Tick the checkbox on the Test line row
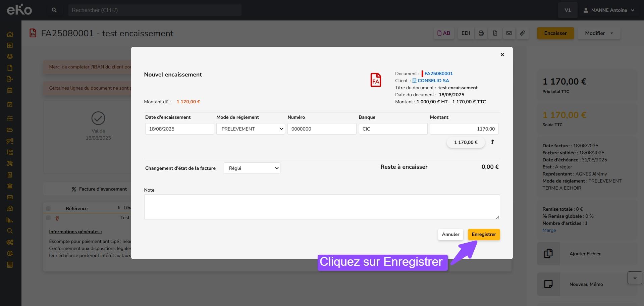644x306 pixels. (x=48, y=218)
